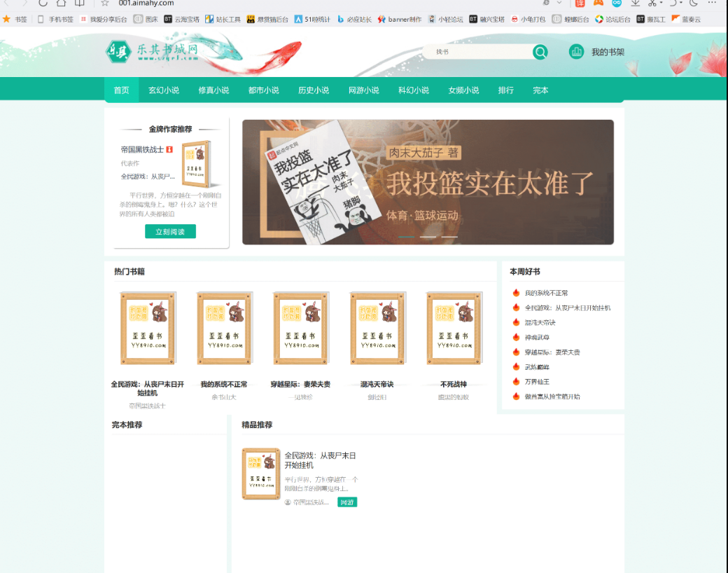Select the 科幻小说 navigation tab
Screen dimensions: 728x573
pyautogui.click(x=414, y=90)
